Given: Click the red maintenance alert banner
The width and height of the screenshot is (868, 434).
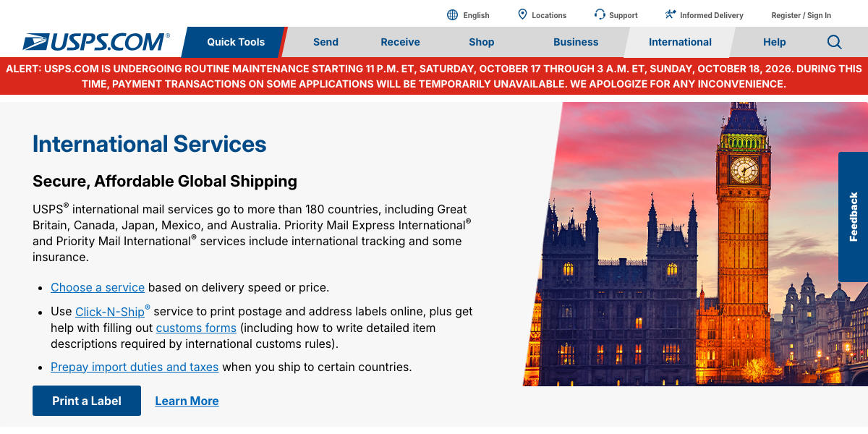Looking at the screenshot, I should [434, 76].
